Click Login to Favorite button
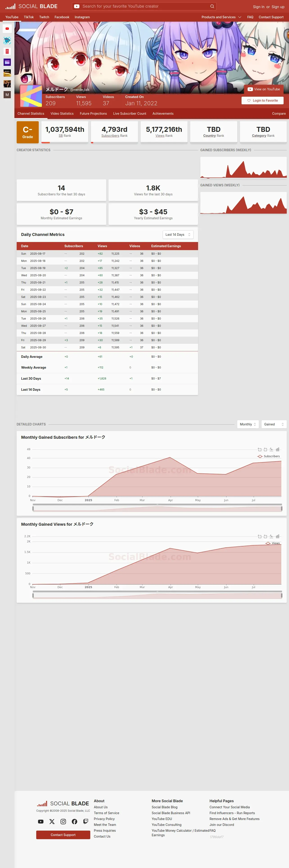The width and height of the screenshot is (289, 868). point(262,101)
